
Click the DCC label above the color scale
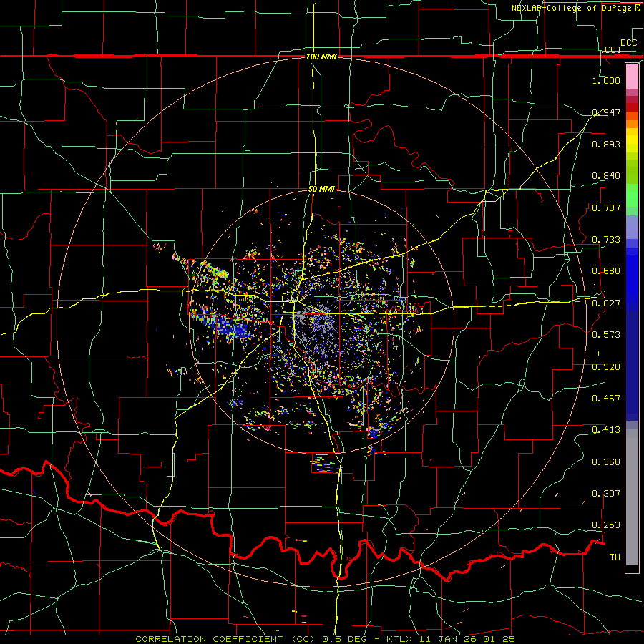click(x=628, y=43)
